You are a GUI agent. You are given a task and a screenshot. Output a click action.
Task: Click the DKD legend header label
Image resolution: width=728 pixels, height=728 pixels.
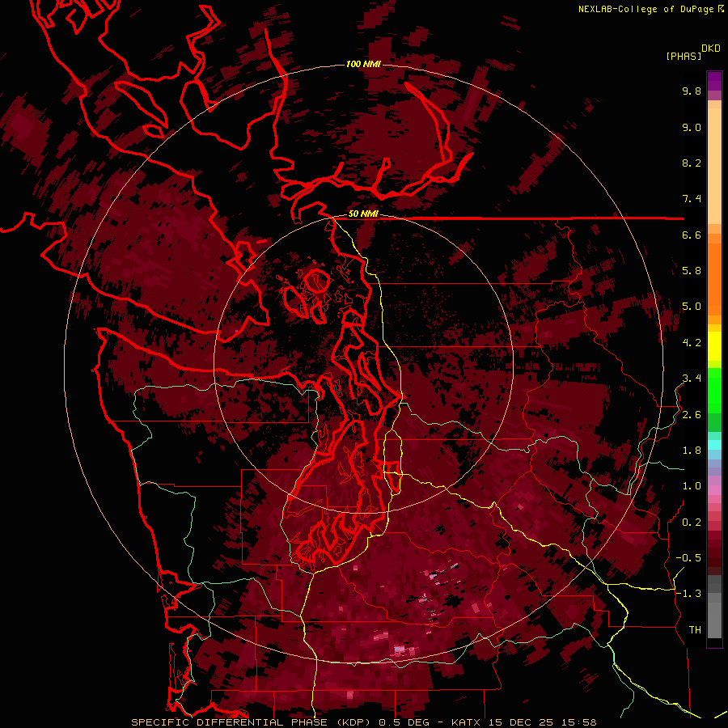point(711,49)
